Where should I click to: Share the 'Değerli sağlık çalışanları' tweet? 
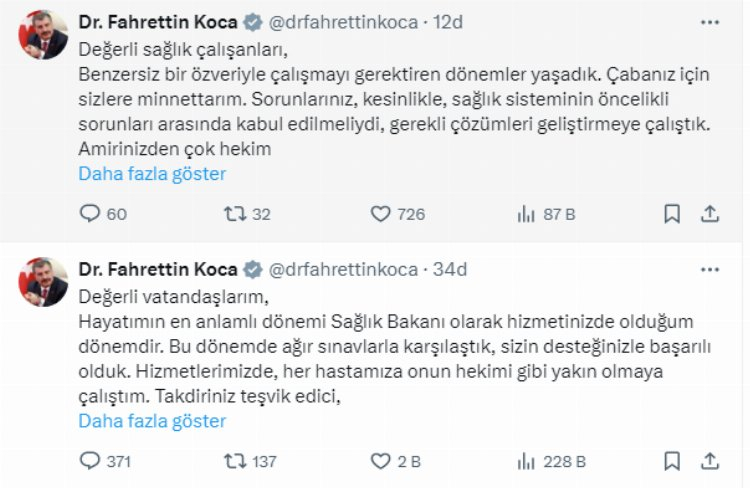click(x=710, y=214)
